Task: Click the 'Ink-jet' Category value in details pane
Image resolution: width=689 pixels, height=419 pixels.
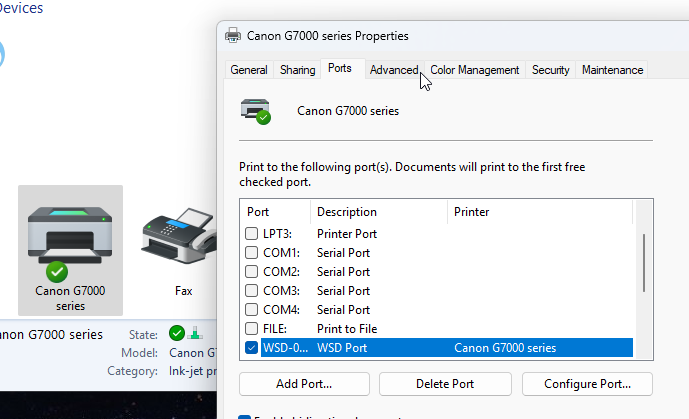Action: (x=192, y=371)
